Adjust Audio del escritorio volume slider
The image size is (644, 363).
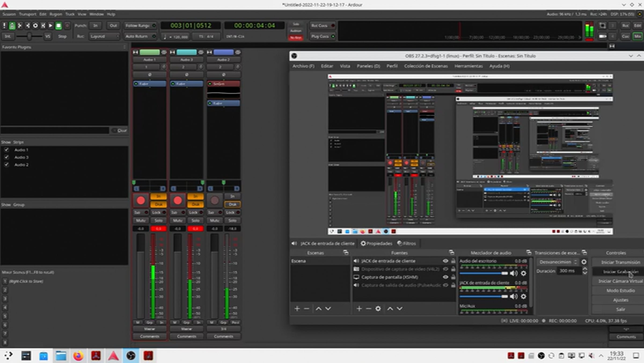[484, 274]
